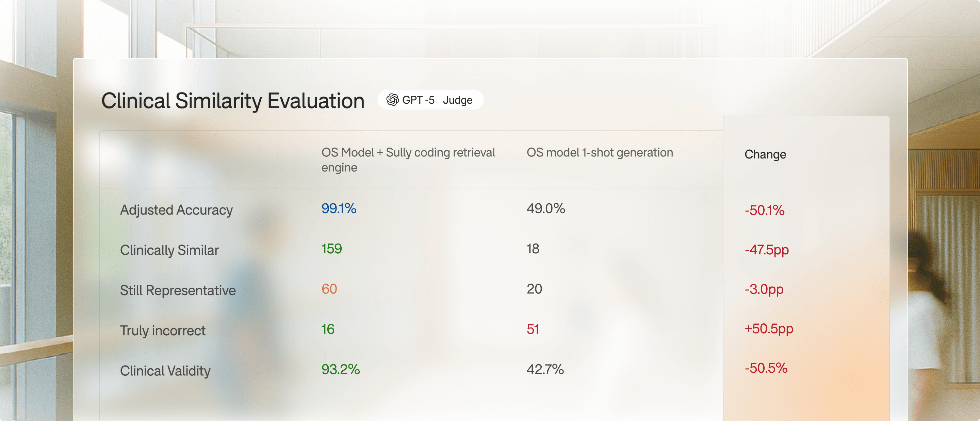This screenshot has width=980, height=421.
Task: Click the green 159 value
Action: pos(331,249)
